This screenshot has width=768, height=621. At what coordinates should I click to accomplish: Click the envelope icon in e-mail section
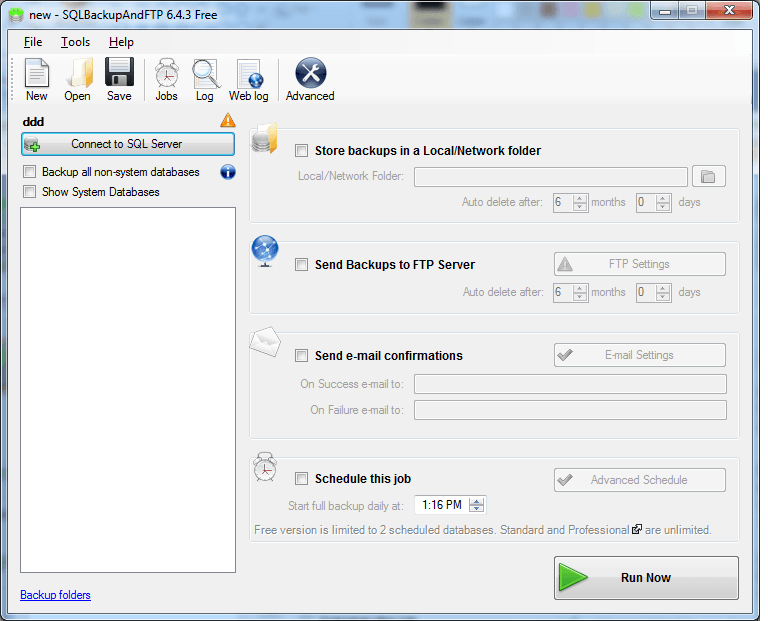point(265,342)
